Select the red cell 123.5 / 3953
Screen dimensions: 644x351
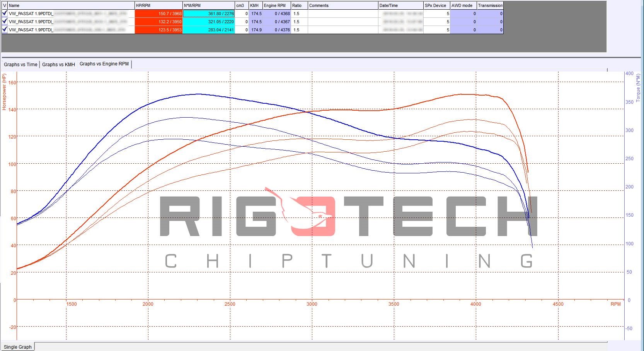pyautogui.click(x=158, y=30)
